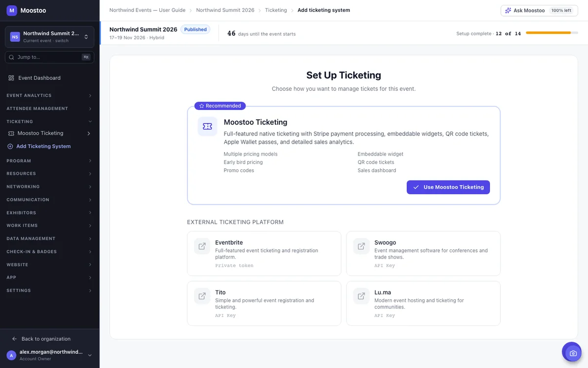The height and width of the screenshot is (368, 588).
Task: Click the Recommended star badge
Action: click(220, 106)
